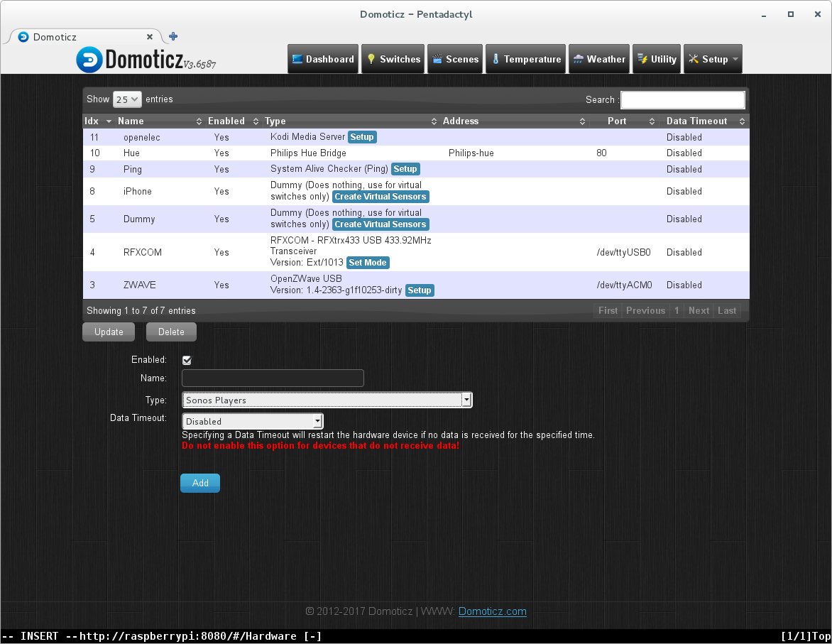Select the iPhone hardware row
Image resolution: width=832 pixels, height=644 pixels.
tap(416, 191)
